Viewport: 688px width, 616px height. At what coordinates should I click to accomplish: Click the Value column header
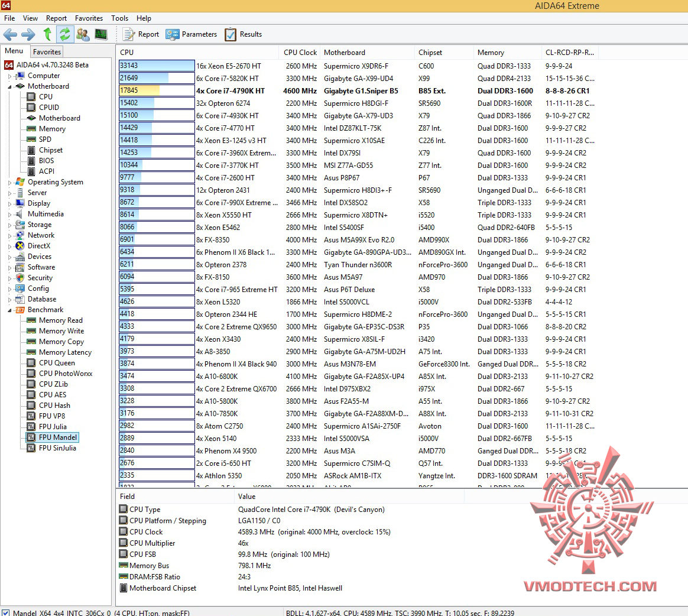349,496
